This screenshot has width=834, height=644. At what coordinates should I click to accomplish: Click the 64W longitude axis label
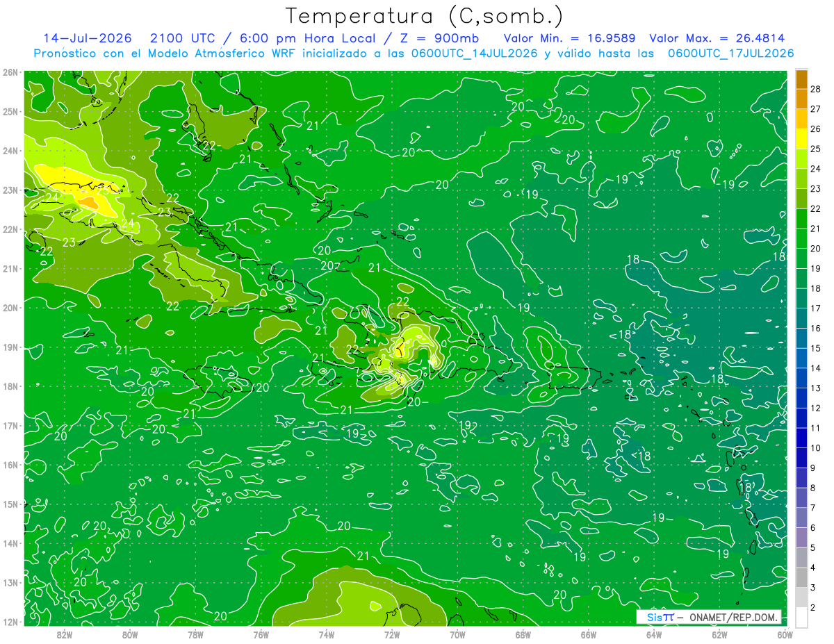tap(653, 634)
